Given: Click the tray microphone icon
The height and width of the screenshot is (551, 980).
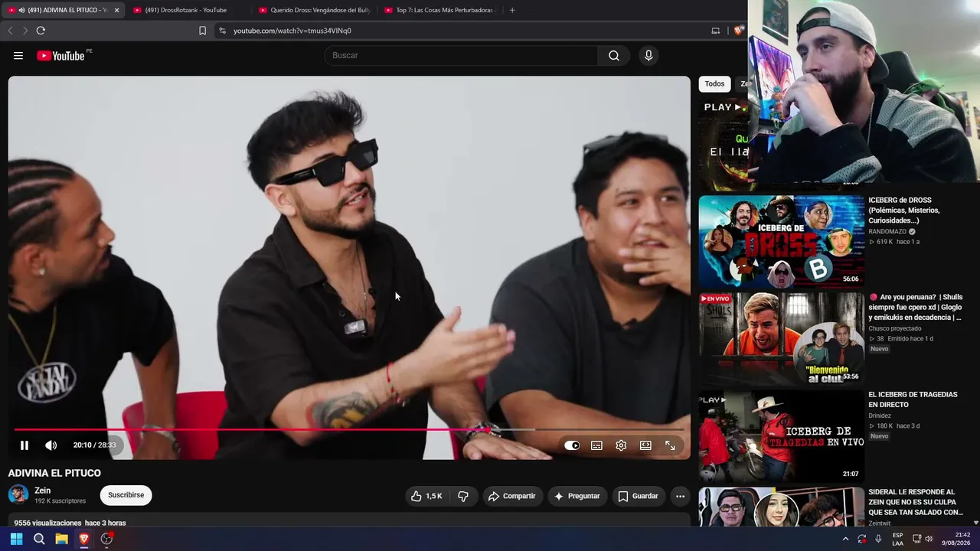Looking at the screenshot, I should tap(878, 539).
